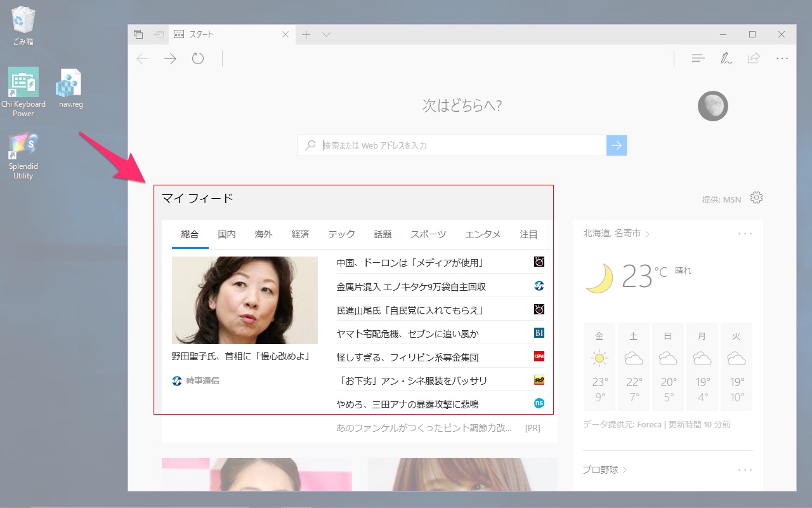Screen dimensions: 812x508
Task: Click the Web Note pen icon
Action: (726, 58)
